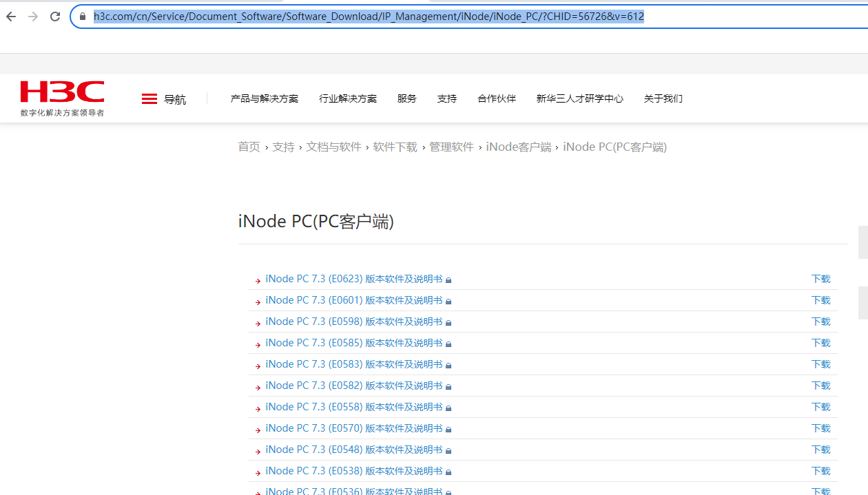Open iNode PC 7.3 (E0558) 版本软件及说明书
868x495 pixels.
354,407
